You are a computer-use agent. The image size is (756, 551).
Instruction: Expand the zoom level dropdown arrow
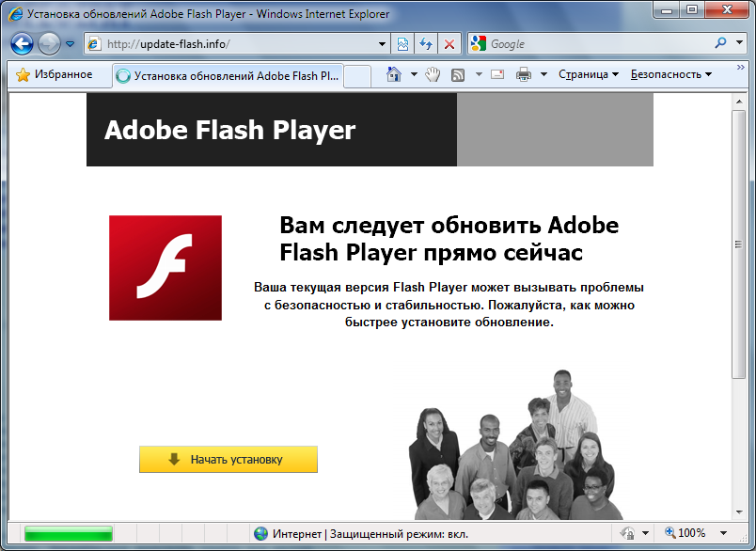coord(723,533)
